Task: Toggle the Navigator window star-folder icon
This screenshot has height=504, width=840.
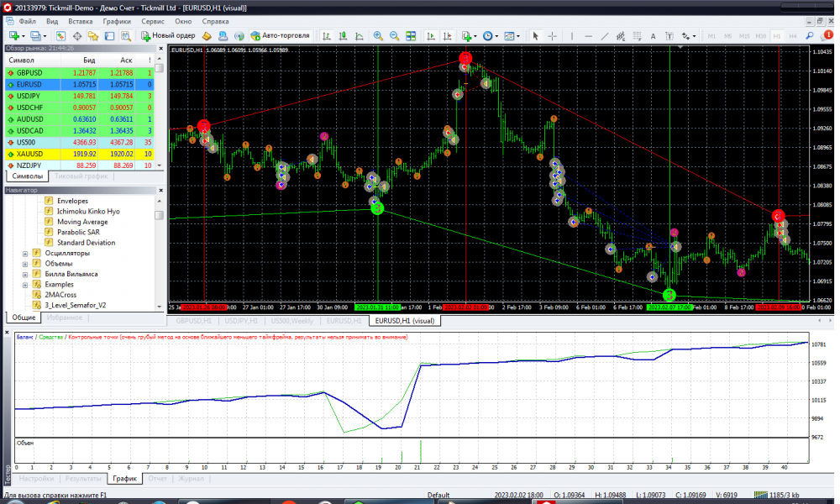Action: coord(93,36)
